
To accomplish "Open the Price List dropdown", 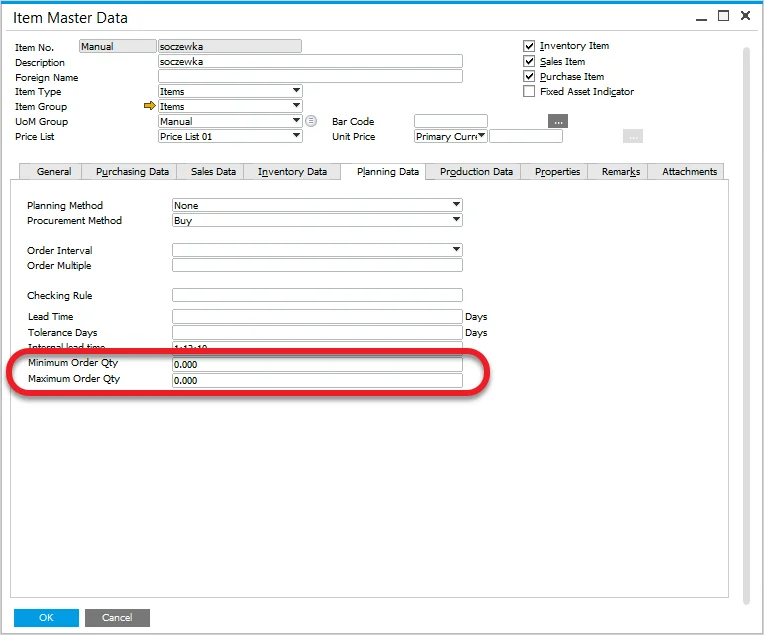I will (296, 136).
